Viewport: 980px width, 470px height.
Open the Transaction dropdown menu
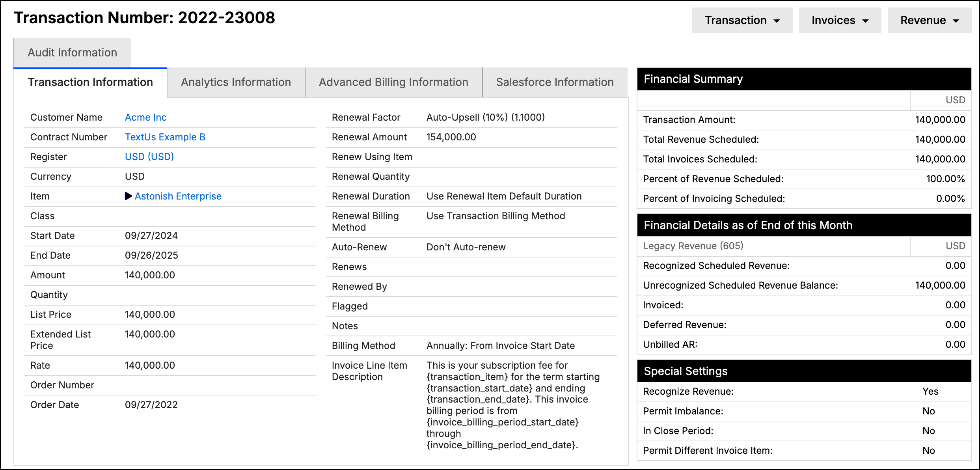pyautogui.click(x=742, y=20)
